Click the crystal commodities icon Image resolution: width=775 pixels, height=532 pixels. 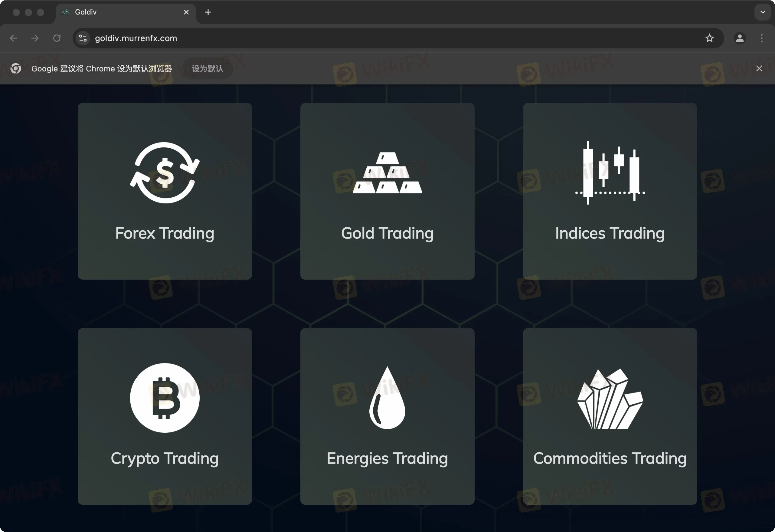click(610, 398)
